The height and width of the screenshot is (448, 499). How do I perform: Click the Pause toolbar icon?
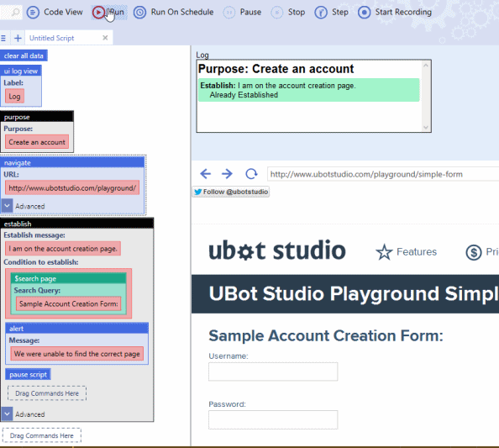(x=228, y=13)
